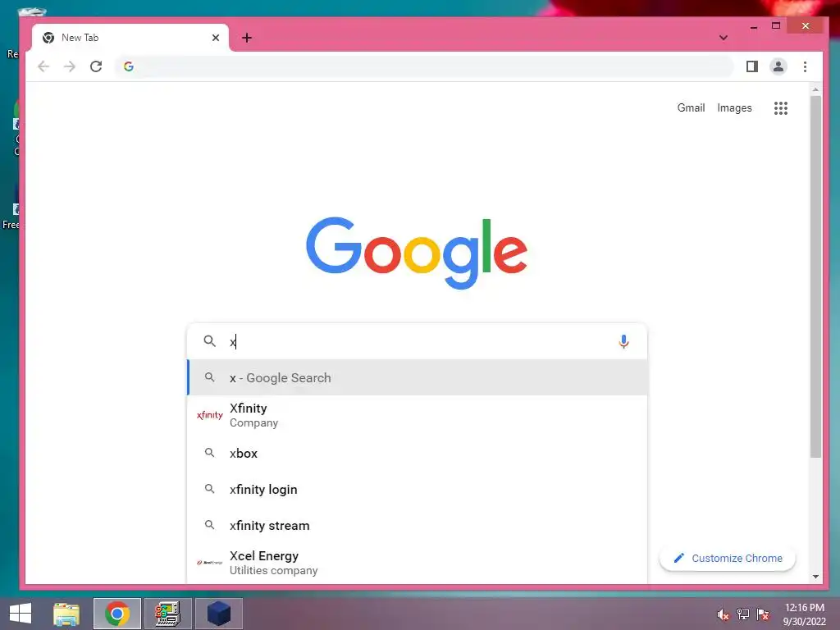Click into the Google search field
Viewport: 840px width, 630px height.
tap(418, 342)
